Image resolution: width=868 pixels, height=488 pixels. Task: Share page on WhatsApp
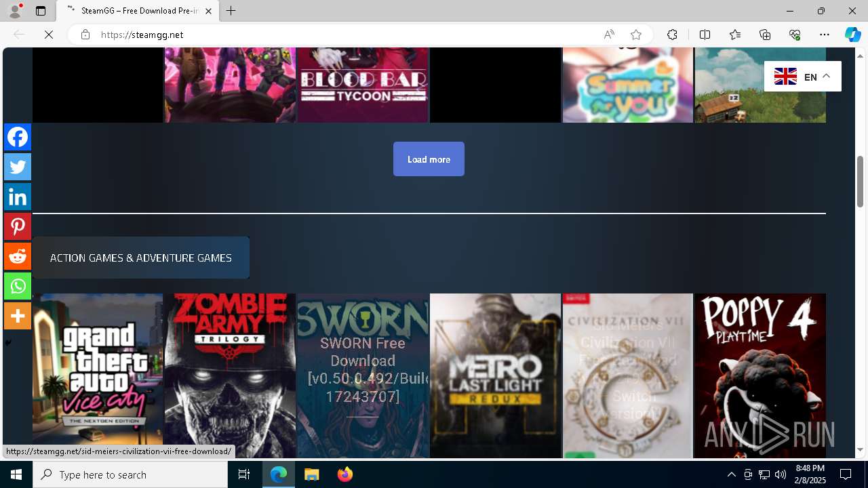click(x=18, y=286)
